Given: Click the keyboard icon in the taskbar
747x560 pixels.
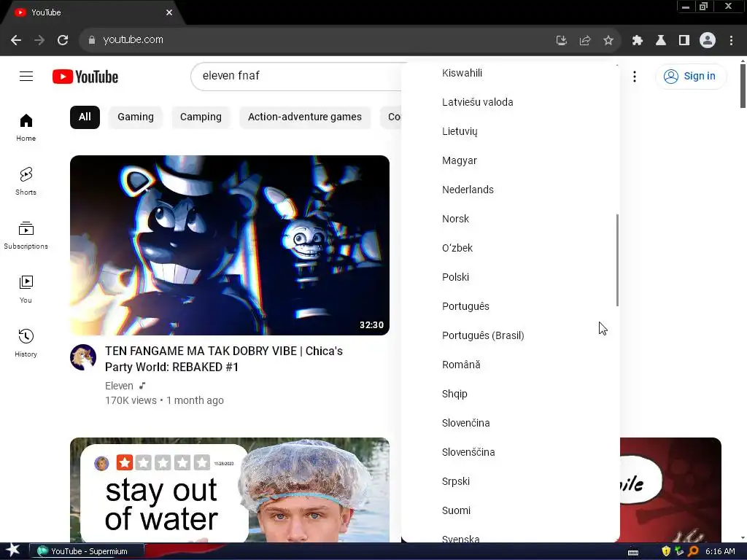Looking at the screenshot, I should tap(632, 552).
